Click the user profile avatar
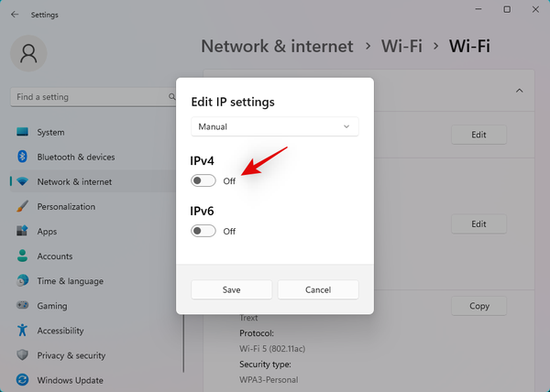 click(28, 53)
